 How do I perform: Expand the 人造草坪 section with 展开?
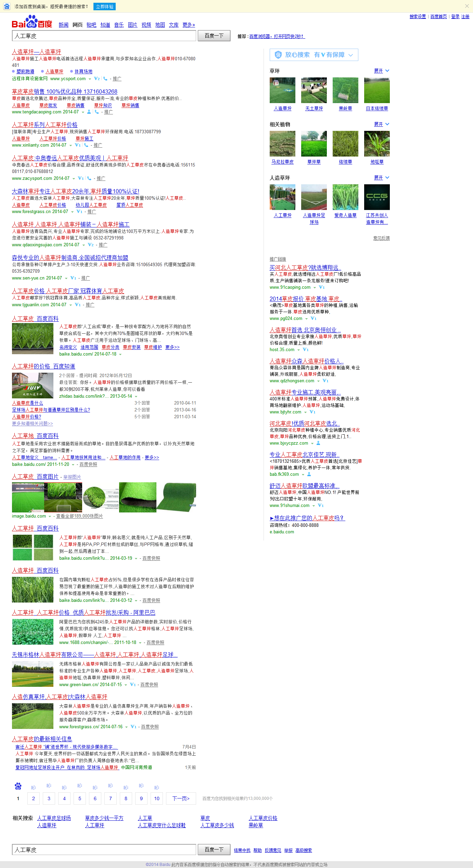(381, 178)
